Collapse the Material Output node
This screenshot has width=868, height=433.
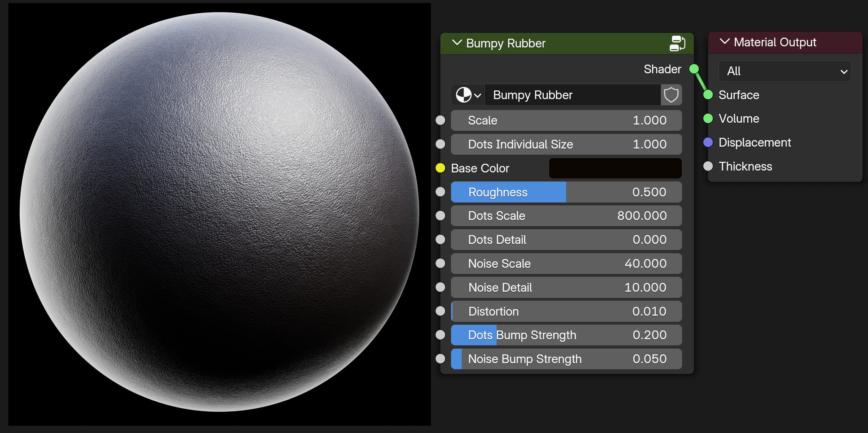724,41
